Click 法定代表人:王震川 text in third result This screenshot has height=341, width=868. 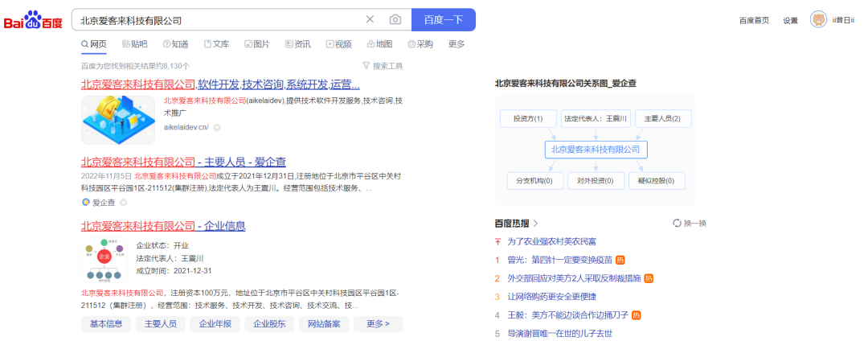[170, 258]
